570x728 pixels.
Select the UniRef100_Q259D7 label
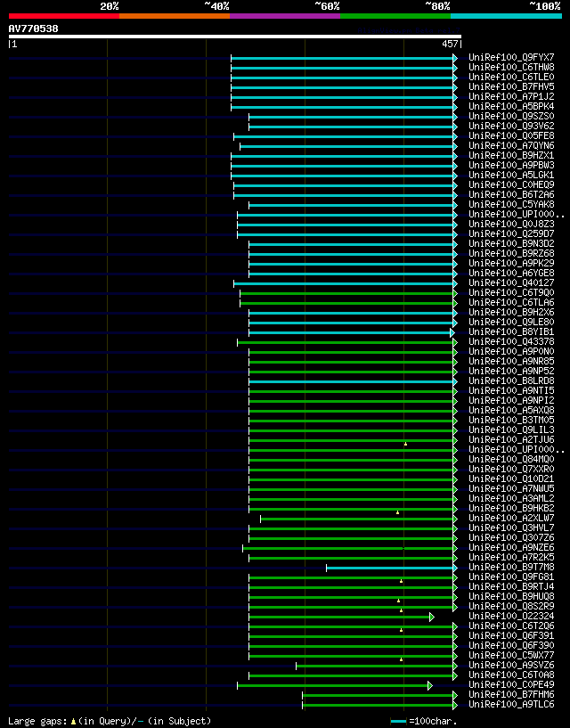point(511,234)
